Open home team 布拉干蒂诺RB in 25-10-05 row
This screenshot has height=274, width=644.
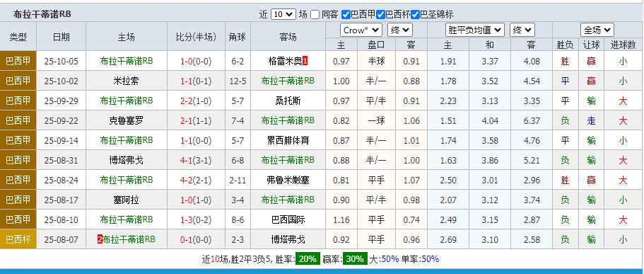[x=127, y=62]
